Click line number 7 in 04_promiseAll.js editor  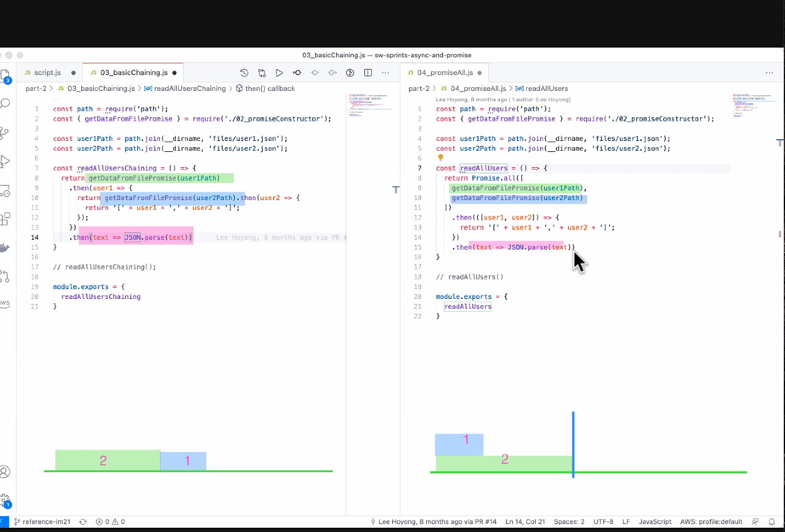coord(419,168)
